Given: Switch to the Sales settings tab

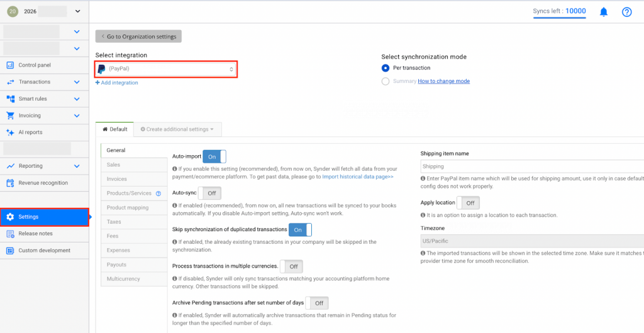Looking at the screenshot, I should 114,165.
